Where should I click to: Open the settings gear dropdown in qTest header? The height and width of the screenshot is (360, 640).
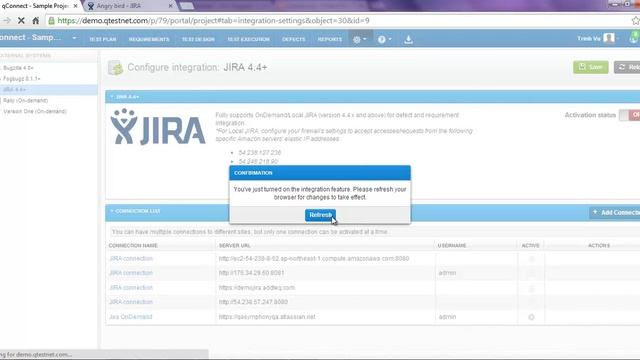[359, 39]
